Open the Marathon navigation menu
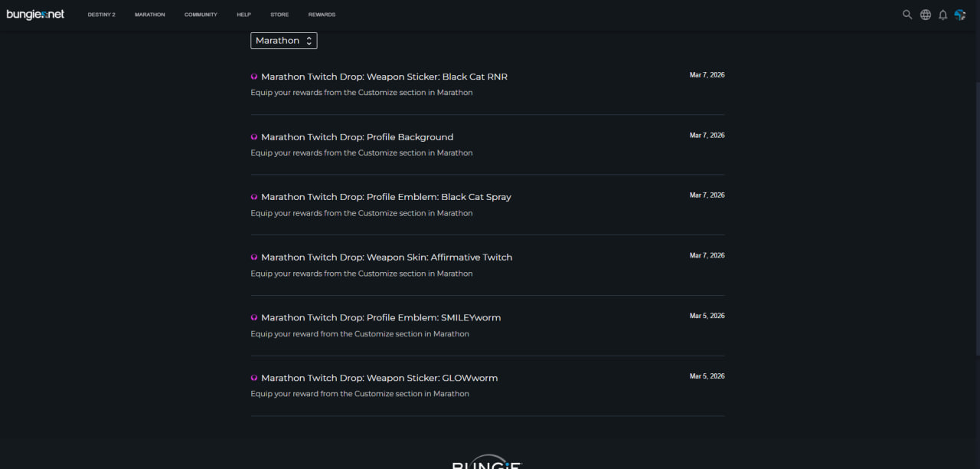This screenshot has width=980, height=469. coord(149,15)
